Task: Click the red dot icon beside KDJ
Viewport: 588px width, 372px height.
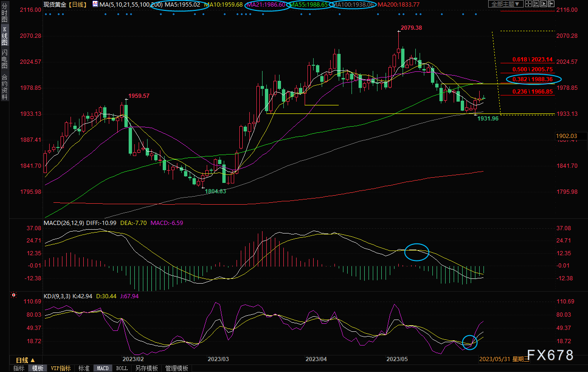Action: pyautogui.click(x=13, y=296)
